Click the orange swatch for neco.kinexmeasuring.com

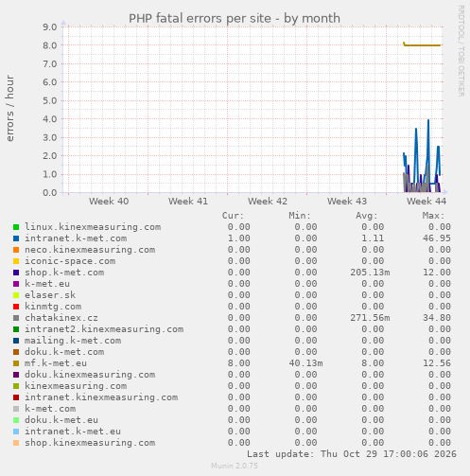(x=16, y=250)
